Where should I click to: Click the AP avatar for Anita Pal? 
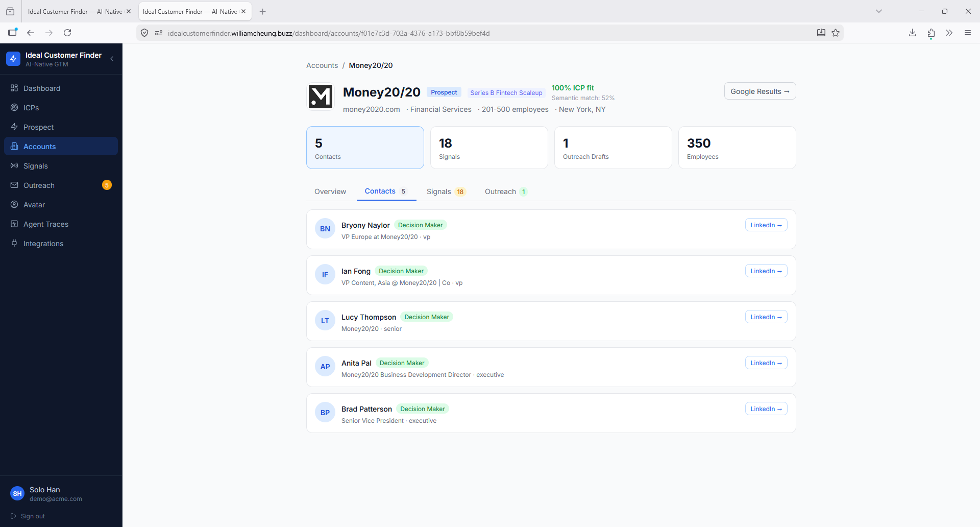[x=325, y=367]
